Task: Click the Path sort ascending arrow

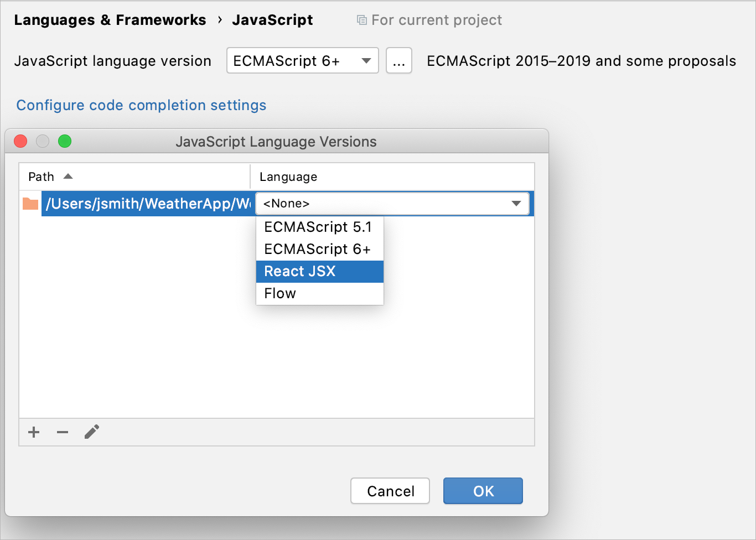Action: [x=68, y=176]
